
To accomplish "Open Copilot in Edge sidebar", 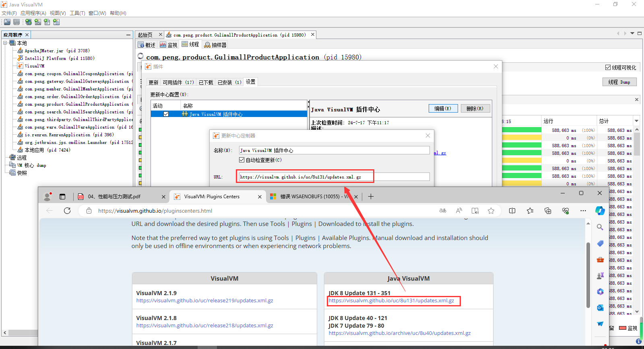I will 600,211.
